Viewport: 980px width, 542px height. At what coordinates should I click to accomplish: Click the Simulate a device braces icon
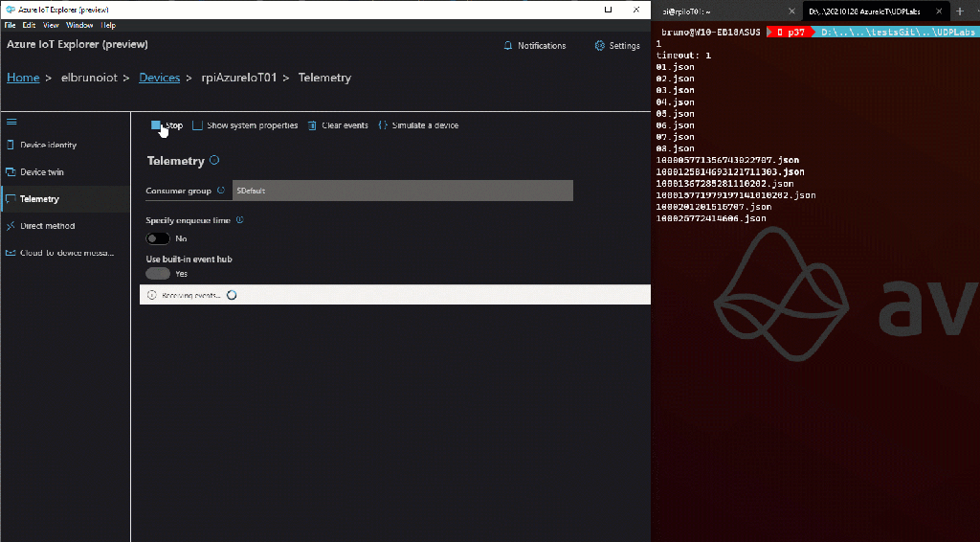tap(383, 125)
